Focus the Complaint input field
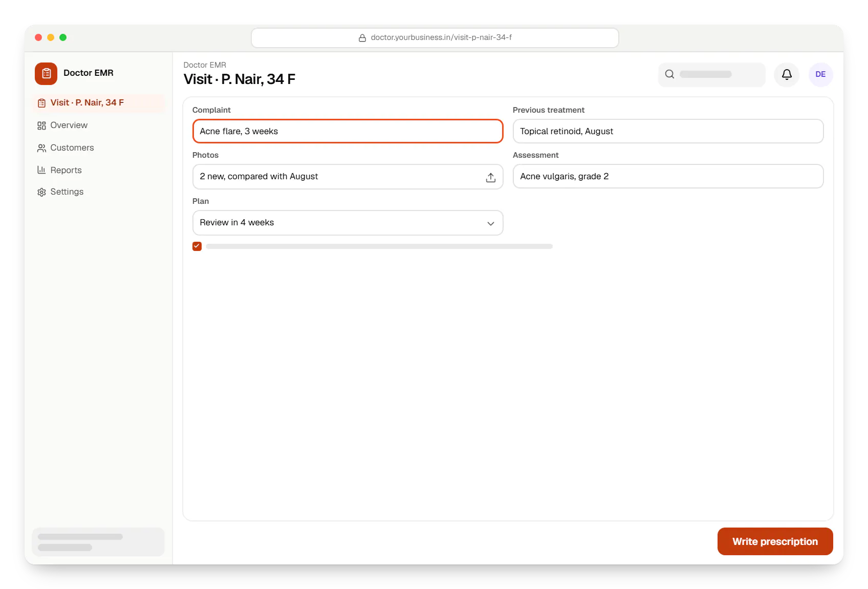Screen dimensions: 868x589 click(348, 131)
